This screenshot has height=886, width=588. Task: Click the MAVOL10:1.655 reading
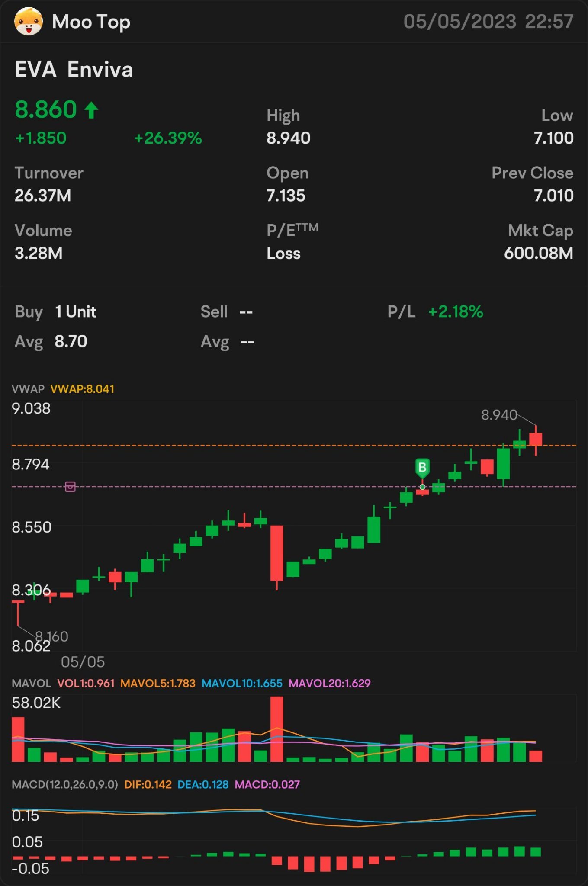[242, 683]
